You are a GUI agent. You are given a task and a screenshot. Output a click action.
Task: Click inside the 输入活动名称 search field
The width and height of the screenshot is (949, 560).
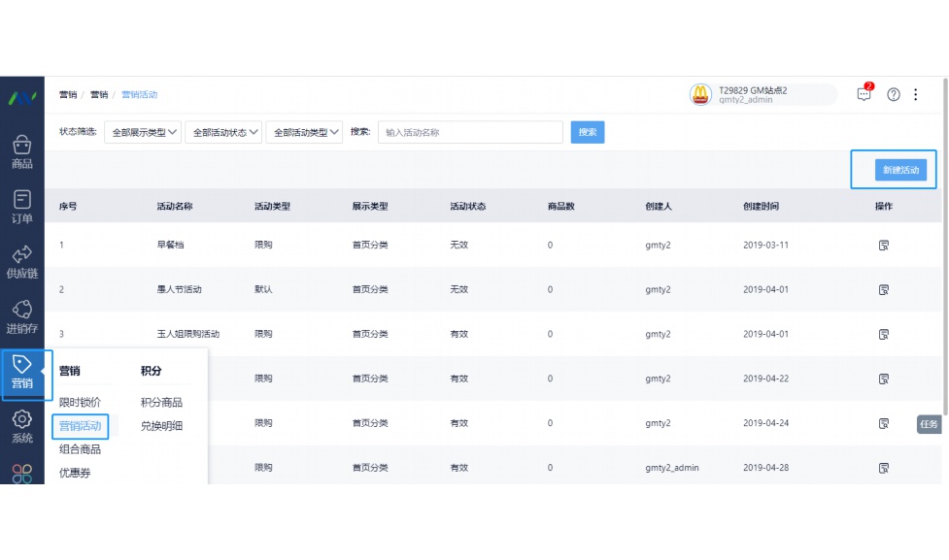coord(469,132)
